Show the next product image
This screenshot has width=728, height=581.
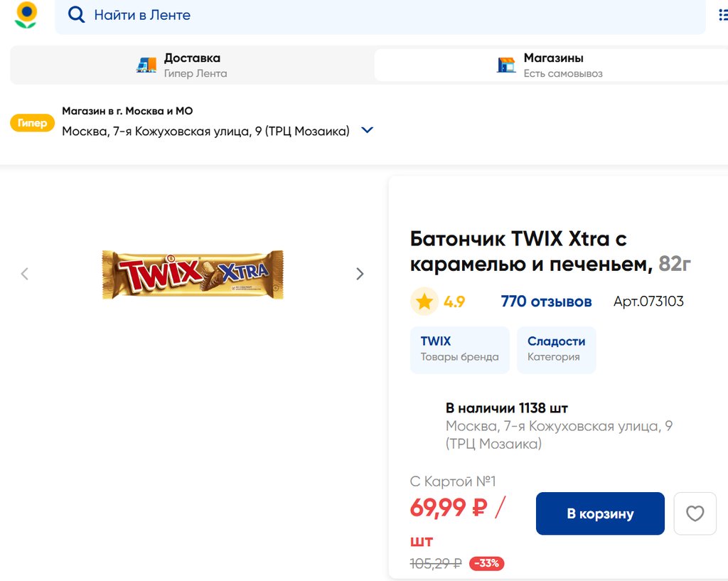[x=360, y=274]
